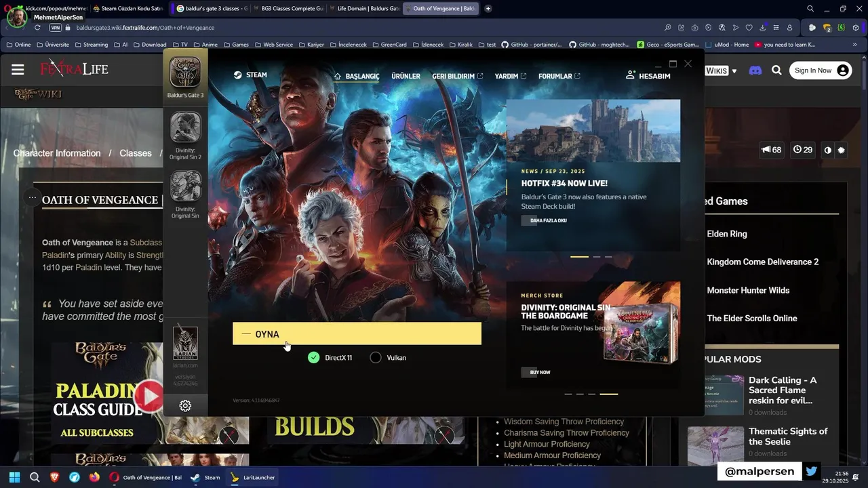Play the Paladin Class Guide video
Screen dimensions: 868x488
(149, 396)
